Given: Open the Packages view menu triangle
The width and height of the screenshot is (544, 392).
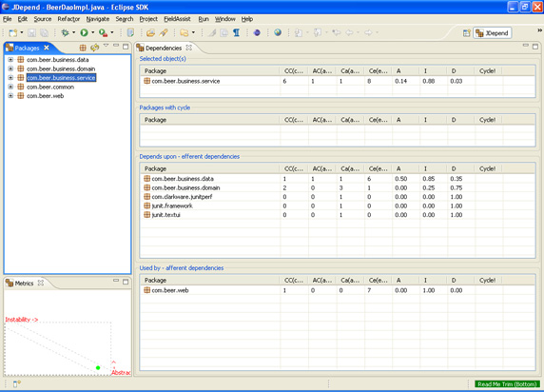Looking at the screenshot, I should [x=107, y=46].
